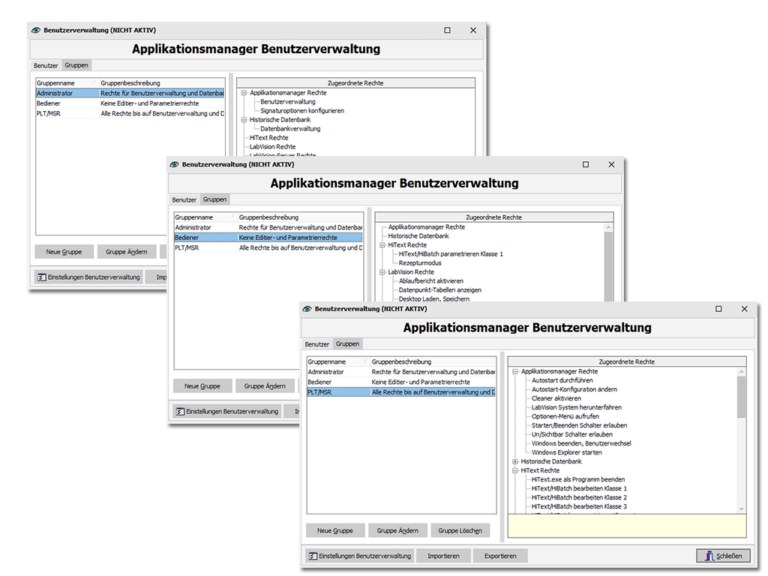Click the eye icon in front window title bar
768x576 pixels.
[307, 309]
